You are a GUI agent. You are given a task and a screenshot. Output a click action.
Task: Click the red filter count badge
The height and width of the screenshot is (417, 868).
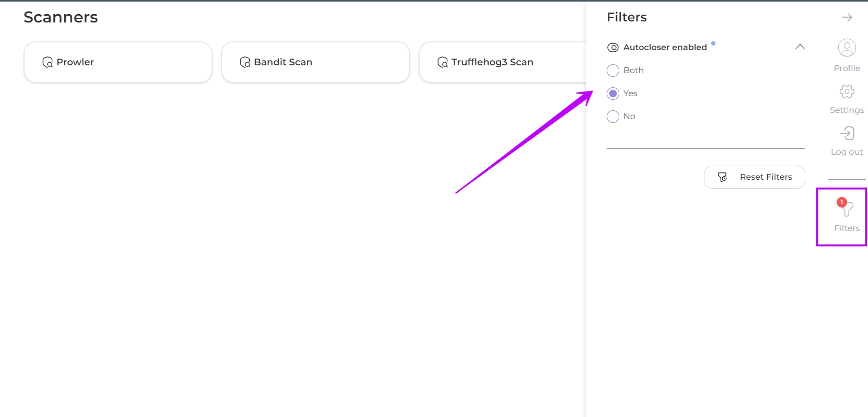[x=841, y=202]
